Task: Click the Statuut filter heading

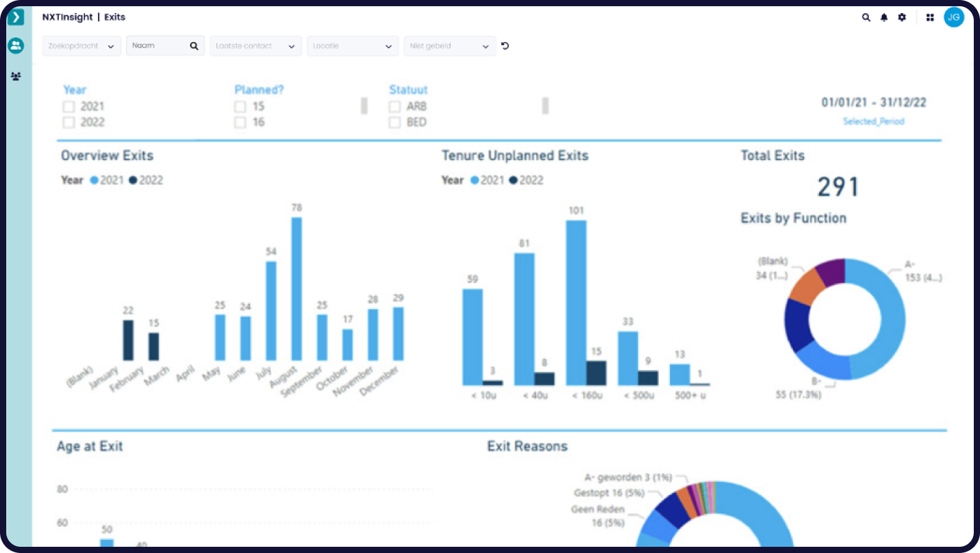Action: pyautogui.click(x=408, y=90)
